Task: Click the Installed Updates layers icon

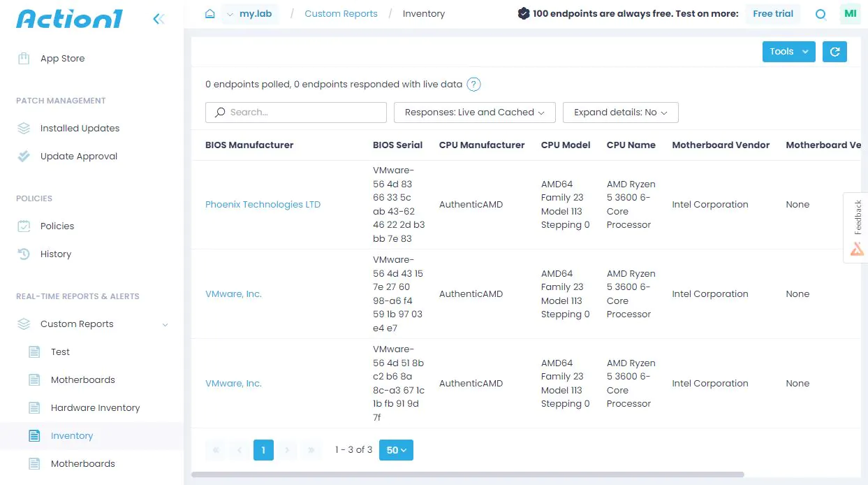Action: click(x=24, y=128)
